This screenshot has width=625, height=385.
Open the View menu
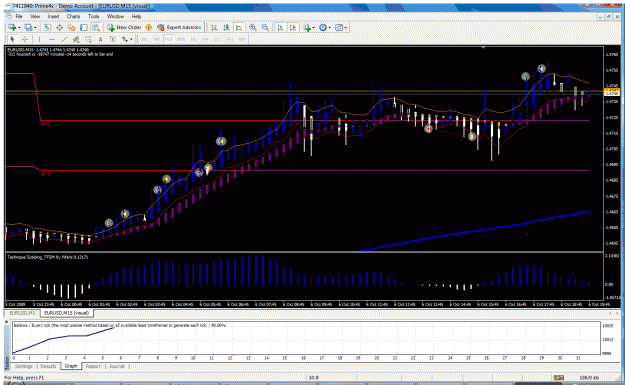(x=35, y=16)
